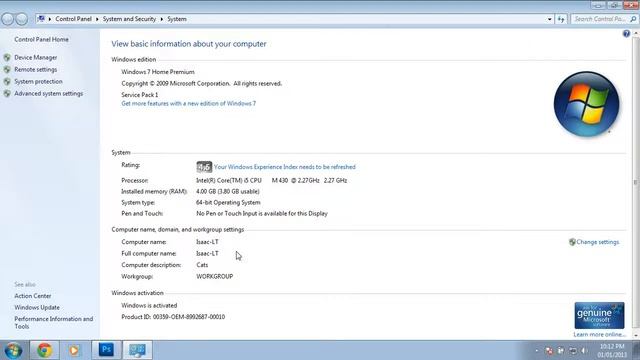Open Help via the blue question mark icon
Viewport: 640px width, 360px height.
626,34
